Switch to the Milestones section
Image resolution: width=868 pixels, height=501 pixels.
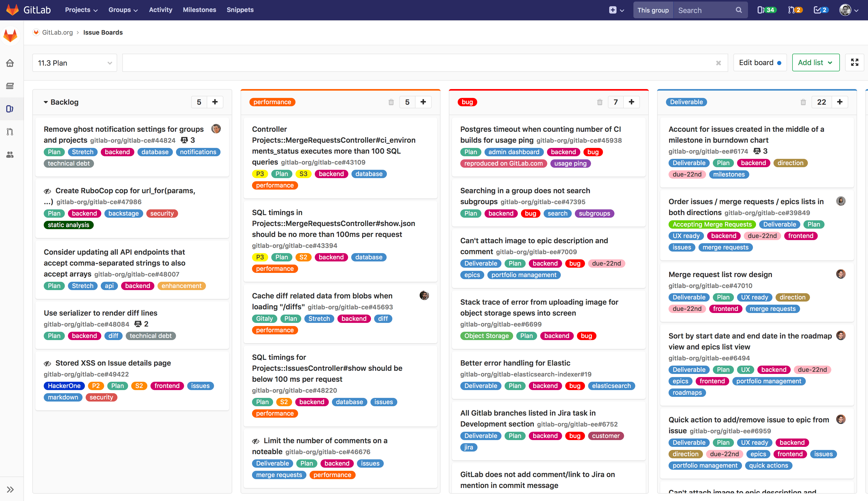pyautogui.click(x=199, y=10)
